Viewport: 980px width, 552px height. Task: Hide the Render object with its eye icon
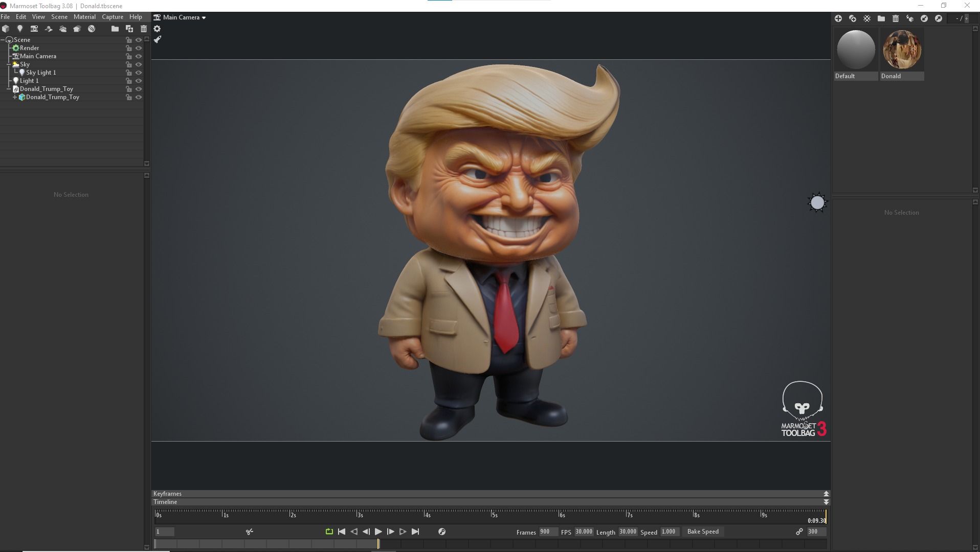tap(139, 48)
